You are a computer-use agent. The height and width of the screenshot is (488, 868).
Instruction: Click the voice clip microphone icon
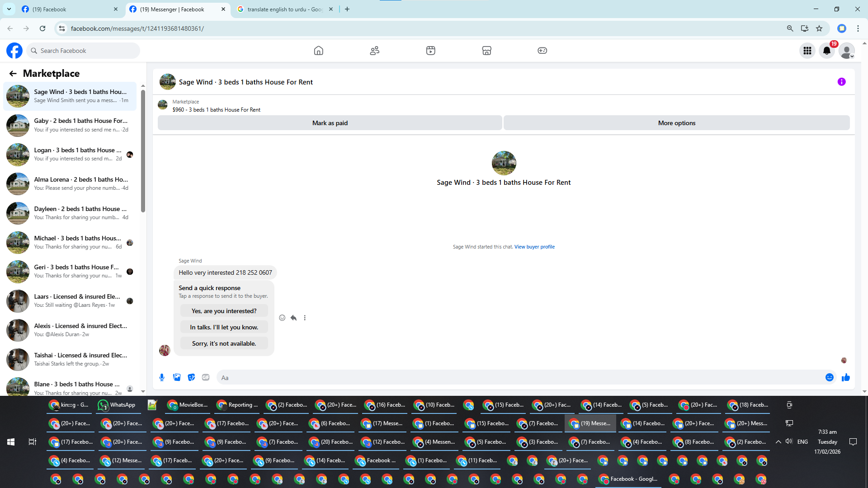(x=162, y=377)
